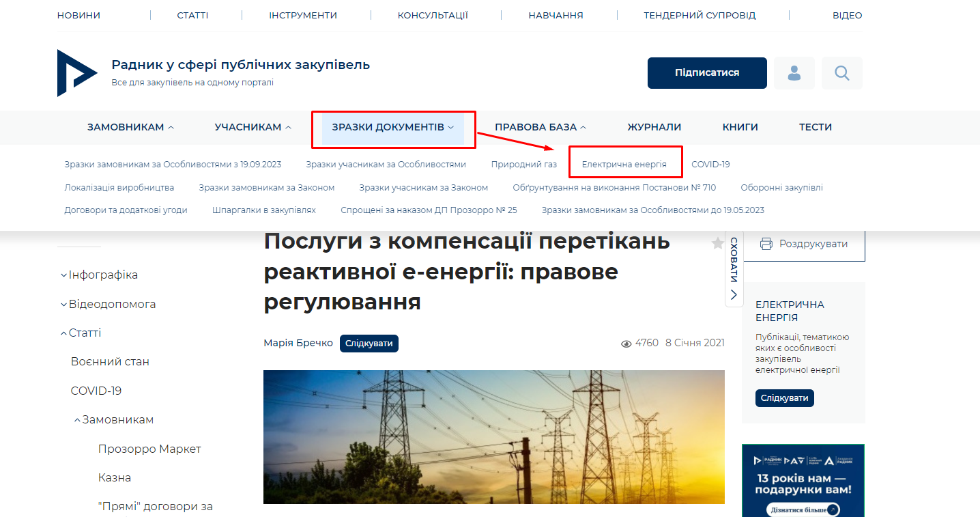The width and height of the screenshot is (980, 517).
Task: Follow the author Марія Бречко
Action: point(369,344)
